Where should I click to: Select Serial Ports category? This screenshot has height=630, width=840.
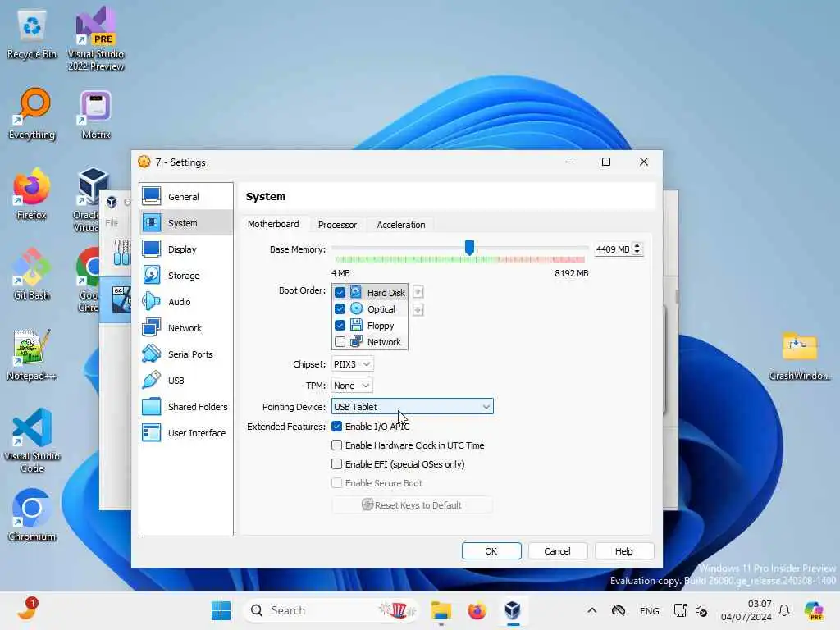186,354
